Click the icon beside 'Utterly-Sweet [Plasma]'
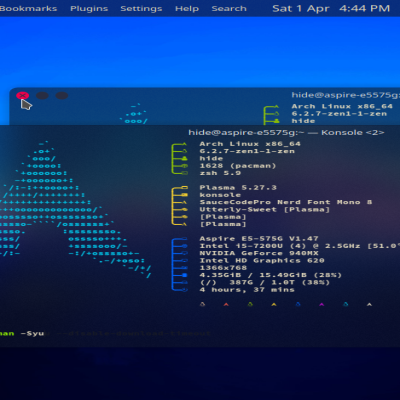The height and width of the screenshot is (400, 400). click(184, 210)
